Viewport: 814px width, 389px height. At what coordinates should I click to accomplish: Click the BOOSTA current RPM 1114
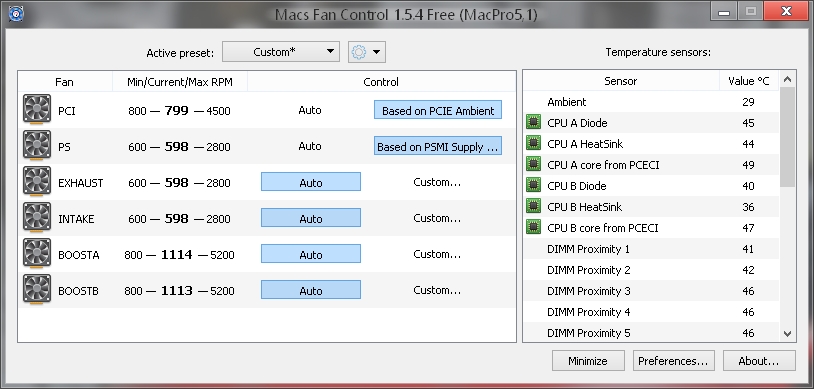tap(177, 254)
